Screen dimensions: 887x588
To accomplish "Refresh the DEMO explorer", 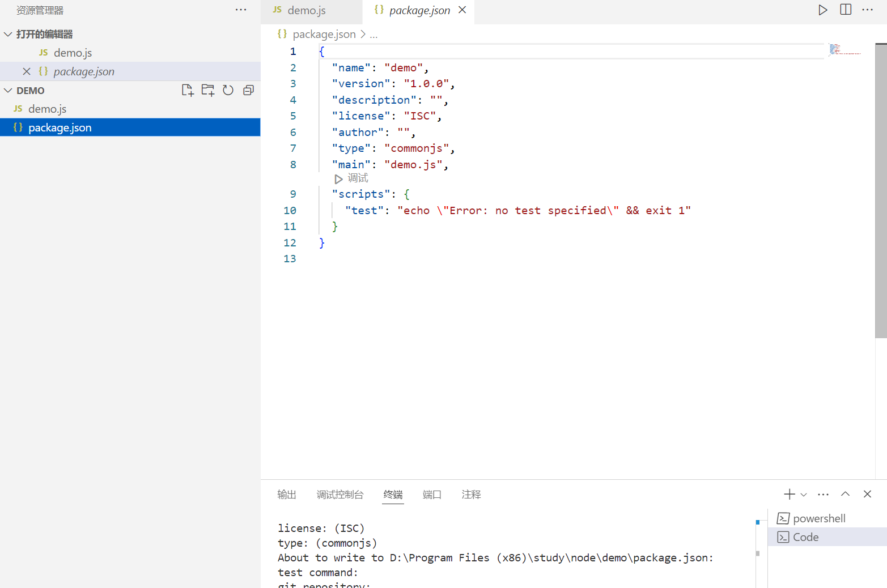I will point(228,90).
